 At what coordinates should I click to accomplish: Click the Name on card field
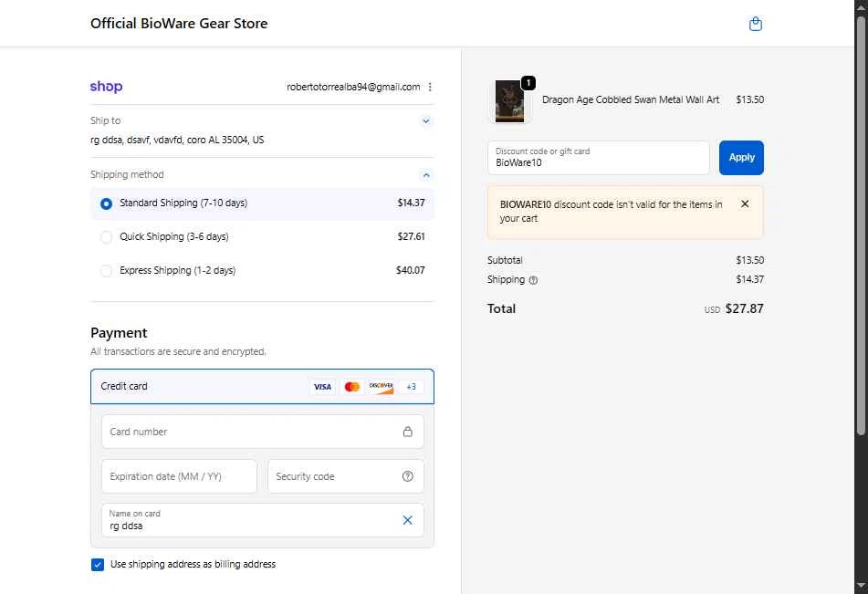tap(262, 520)
